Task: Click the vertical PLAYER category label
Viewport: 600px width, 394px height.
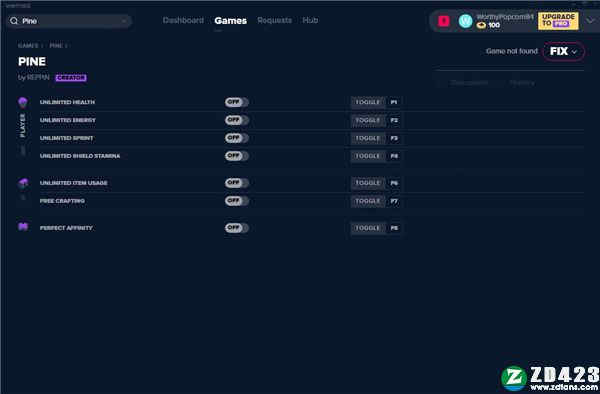Action: (x=22, y=125)
